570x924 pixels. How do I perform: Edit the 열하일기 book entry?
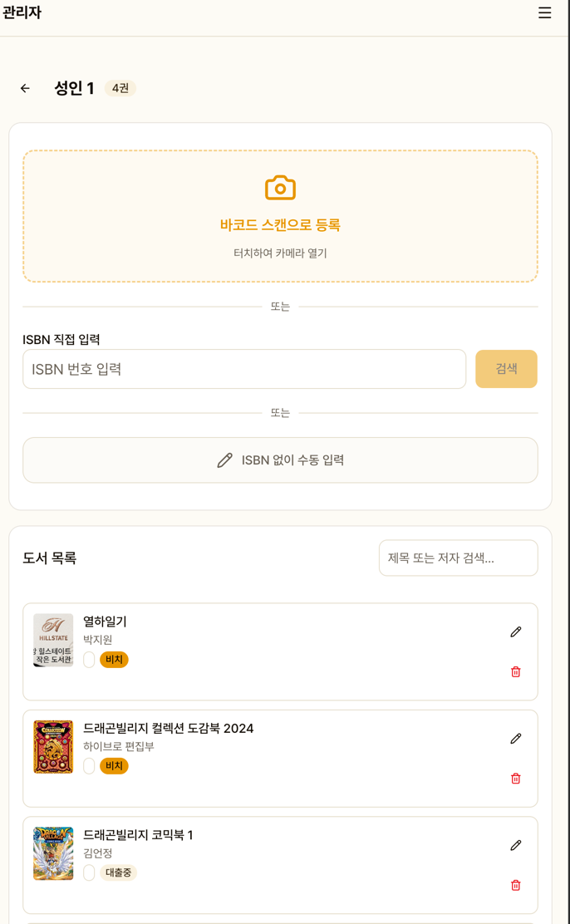[x=515, y=632]
